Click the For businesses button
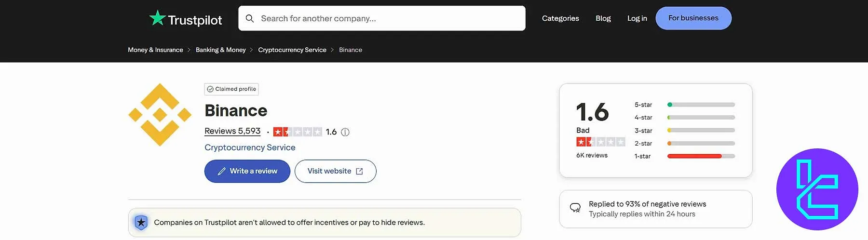 [x=693, y=18]
